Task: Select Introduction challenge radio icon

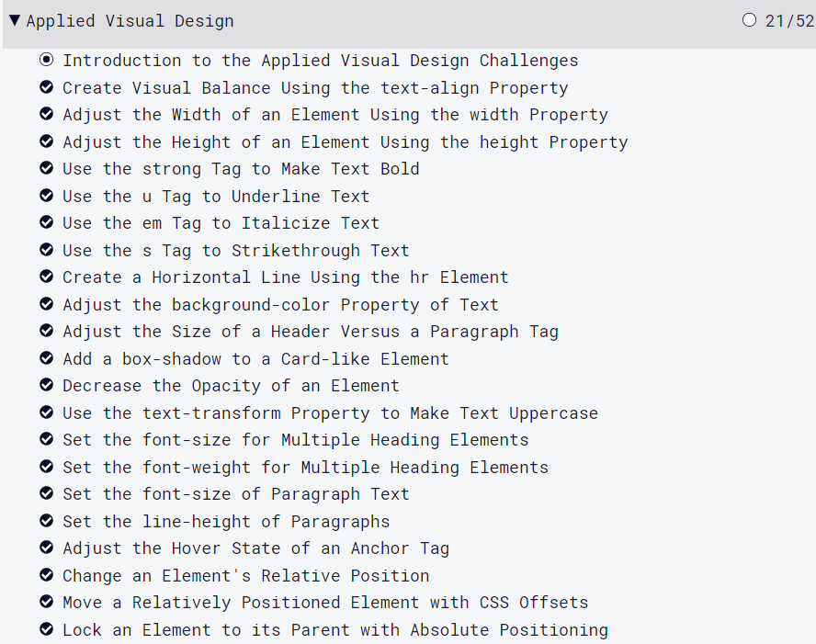Action: point(47,61)
